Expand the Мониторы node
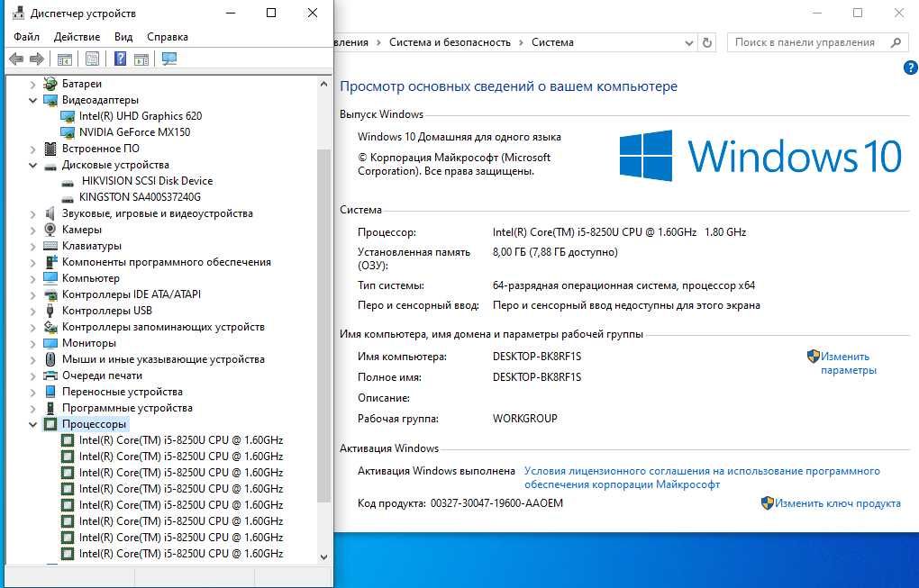The image size is (919, 588). 32,343
